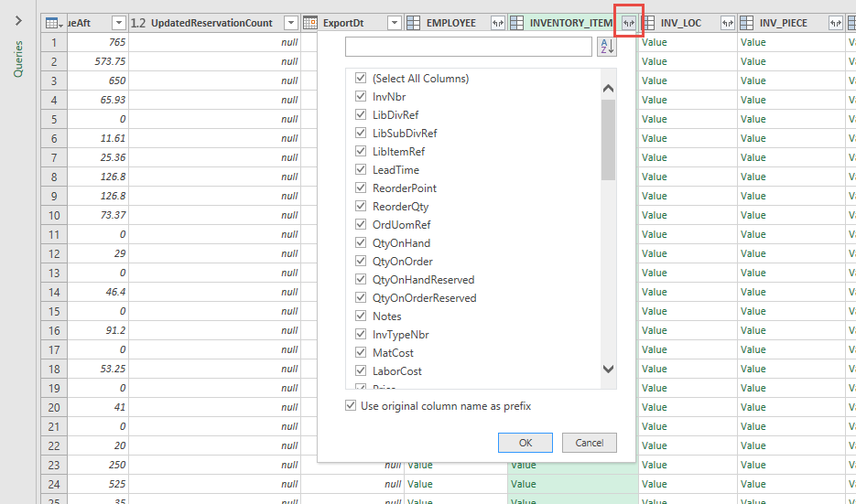Uncheck the Notes column checkbox
The height and width of the screenshot is (504, 856).
tap(361, 316)
